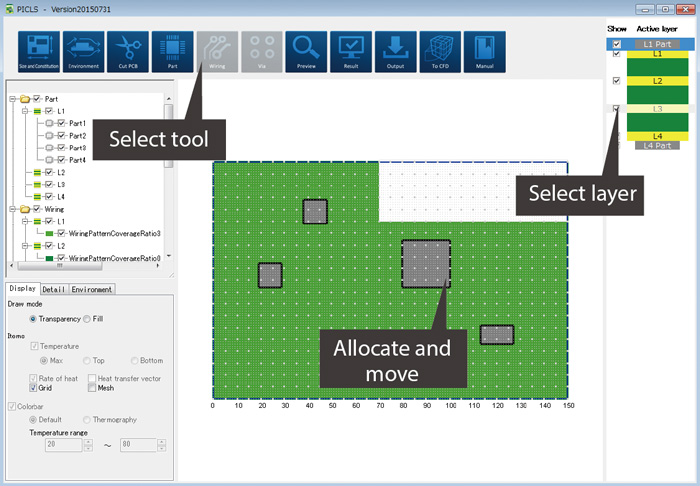Switch to the Display tab
The height and width of the screenshot is (486, 700).
(x=23, y=288)
